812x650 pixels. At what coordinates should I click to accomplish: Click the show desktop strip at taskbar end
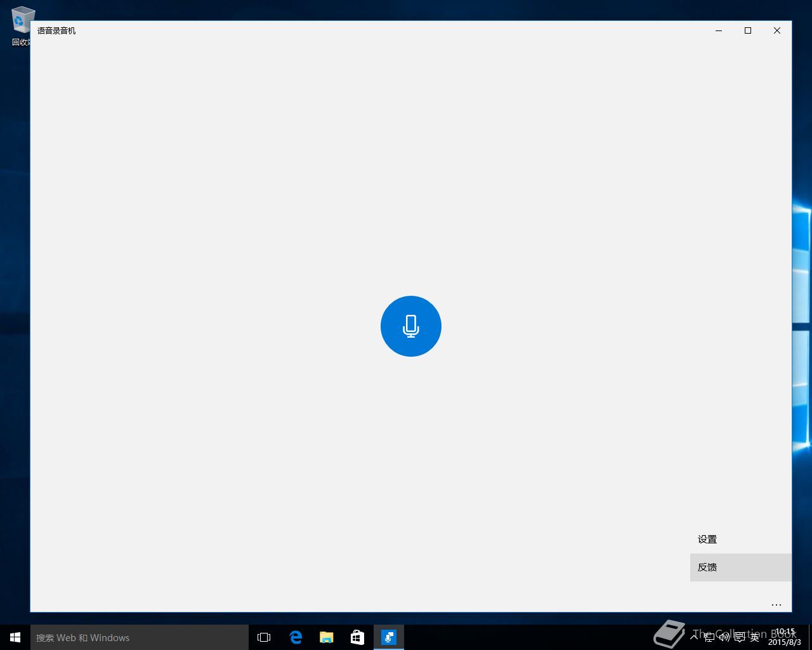point(810,637)
